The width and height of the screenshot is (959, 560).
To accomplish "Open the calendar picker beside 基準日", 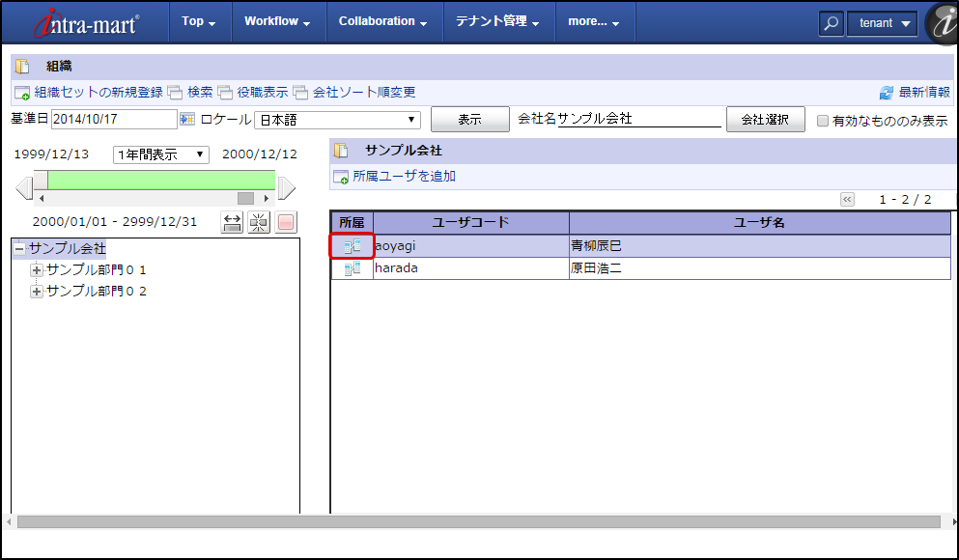I will coord(187,119).
